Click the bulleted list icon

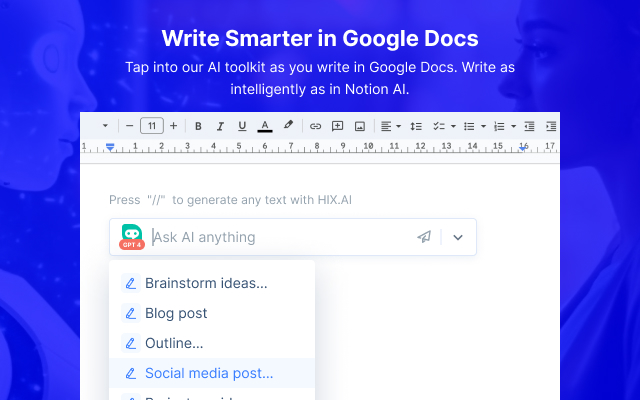[x=469, y=127]
